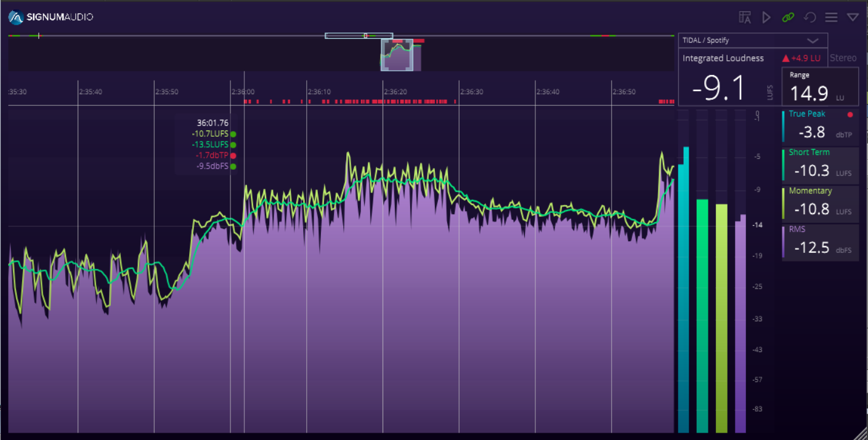The width and height of the screenshot is (868, 440).
Task: Open the TIDAL / Spotify preset dropdown
Action: (753, 41)
